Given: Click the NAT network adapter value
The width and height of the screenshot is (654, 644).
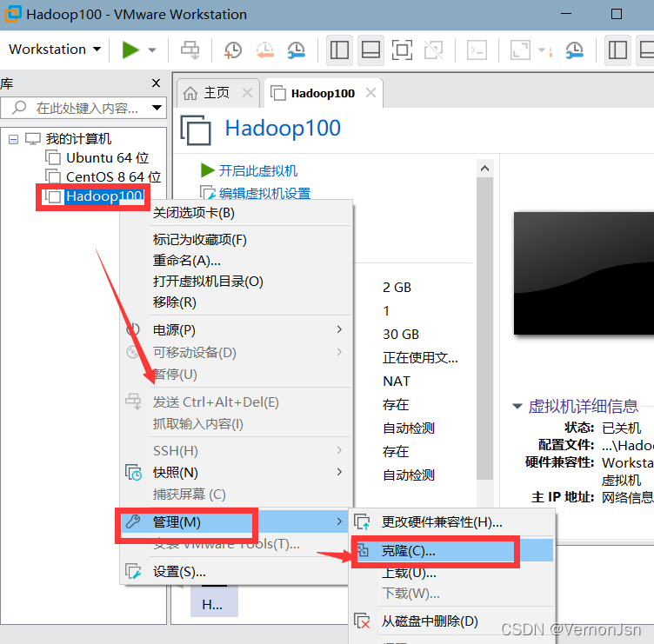Looking at the screenshot, I should point(397,381).
